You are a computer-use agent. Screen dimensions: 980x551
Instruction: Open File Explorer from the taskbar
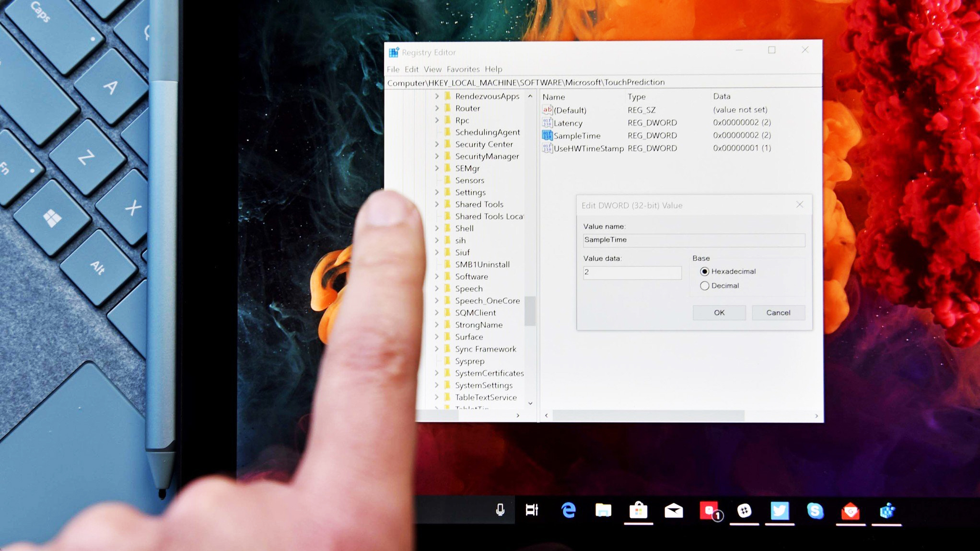pyautogui.click(x=603, y=511)
